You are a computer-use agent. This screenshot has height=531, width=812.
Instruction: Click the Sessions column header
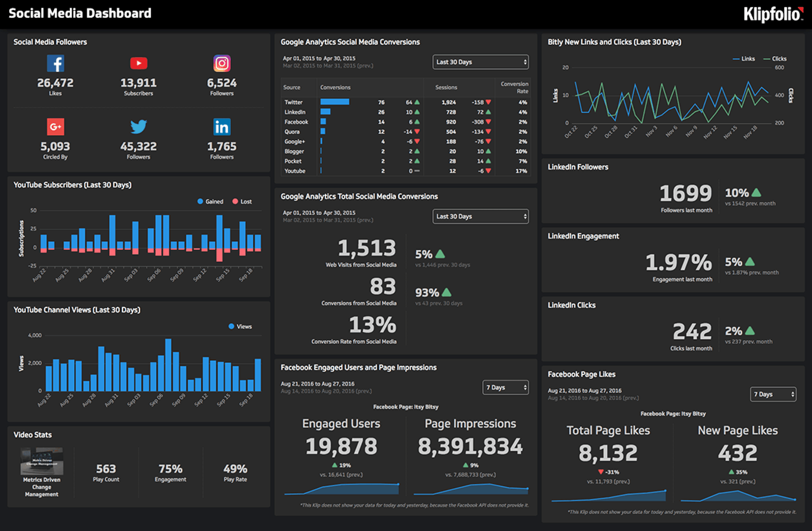tap(446, 88)
